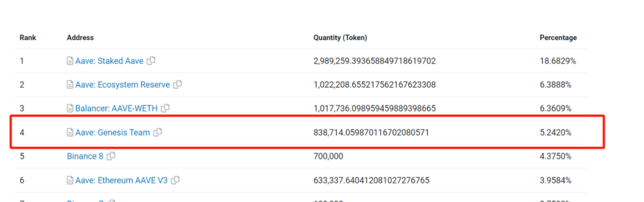Click the 4.3750% percentage cell
The height and width of the screenshot is (202, 644).
click(556, 156)
